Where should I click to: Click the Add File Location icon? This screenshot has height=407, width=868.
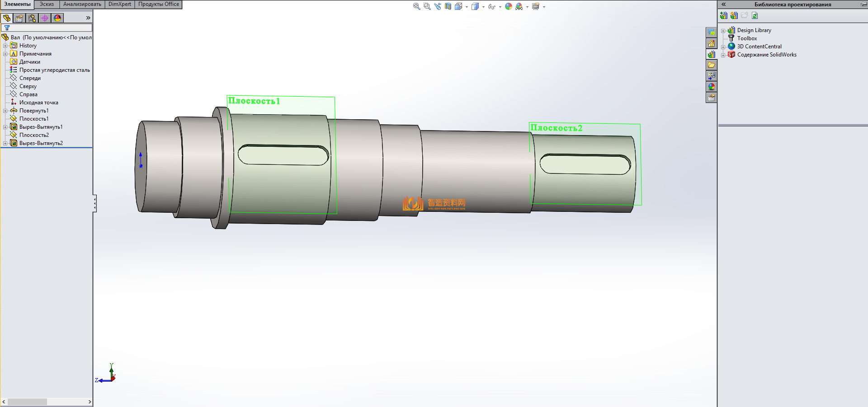point(724,15)
